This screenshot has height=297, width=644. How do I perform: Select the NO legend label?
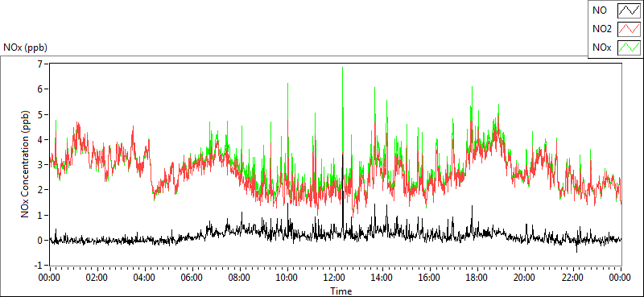tap(600, 10)
